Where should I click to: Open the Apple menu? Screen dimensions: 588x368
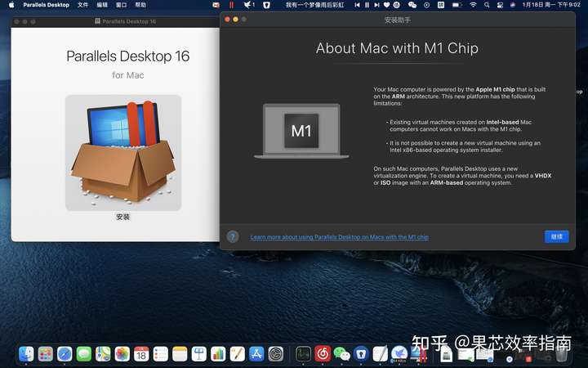tap(11, 5)
